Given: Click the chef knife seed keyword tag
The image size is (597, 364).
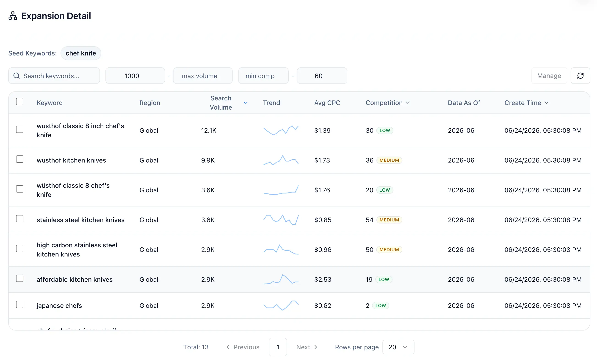Looking at the screenshot, I should 81,53.
